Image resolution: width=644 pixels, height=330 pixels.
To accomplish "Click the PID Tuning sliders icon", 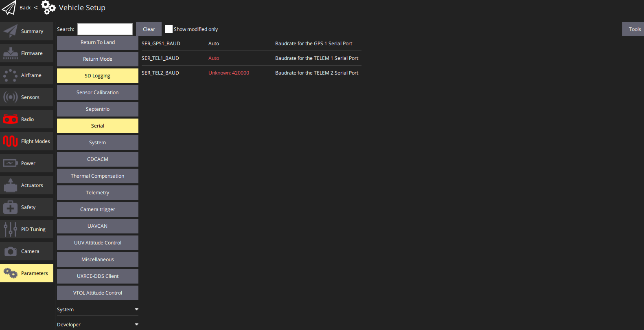I will pyautogui.click(x=10, y=229).
